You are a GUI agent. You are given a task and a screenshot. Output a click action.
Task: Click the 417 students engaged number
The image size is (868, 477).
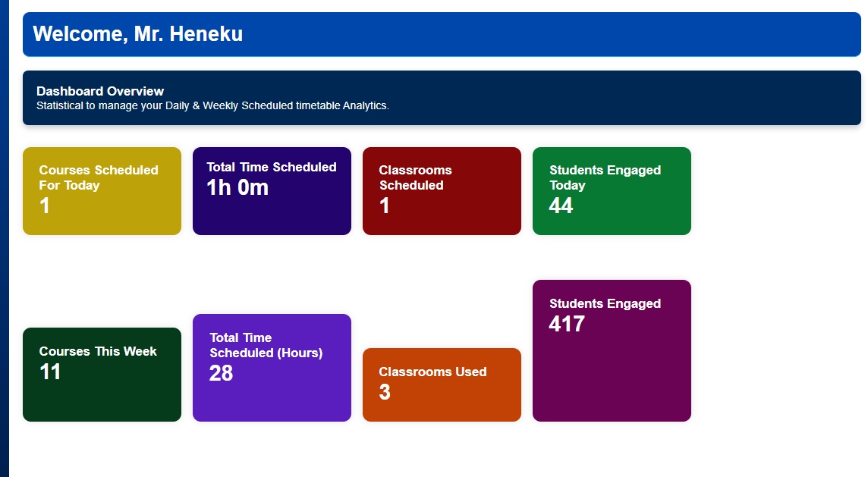(x=567, y=324)
